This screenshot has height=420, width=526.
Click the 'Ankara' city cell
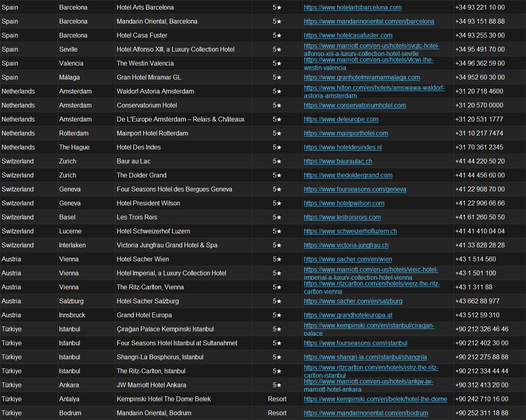click(86, 385)
